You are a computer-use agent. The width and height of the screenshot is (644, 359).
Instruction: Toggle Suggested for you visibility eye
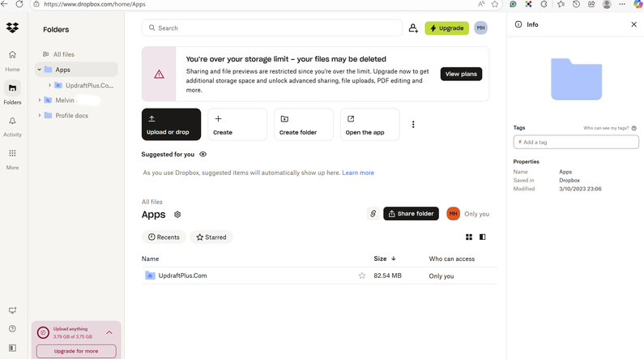click(x=203, y=154)
